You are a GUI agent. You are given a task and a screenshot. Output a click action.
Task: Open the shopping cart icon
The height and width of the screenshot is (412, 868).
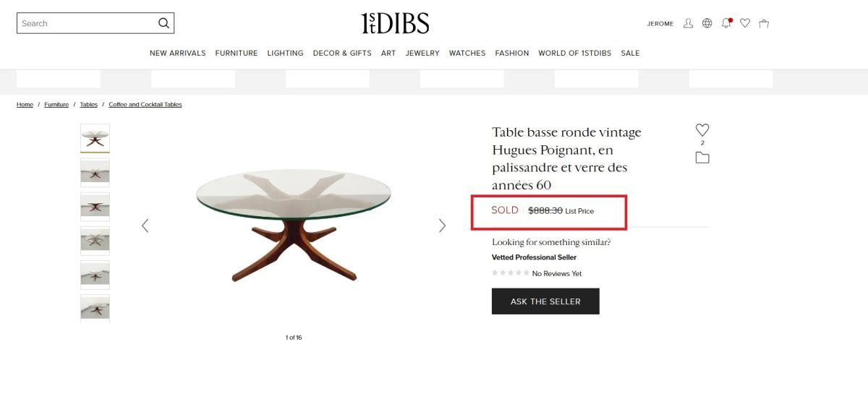pyautogui.click(x=764, y=23)
